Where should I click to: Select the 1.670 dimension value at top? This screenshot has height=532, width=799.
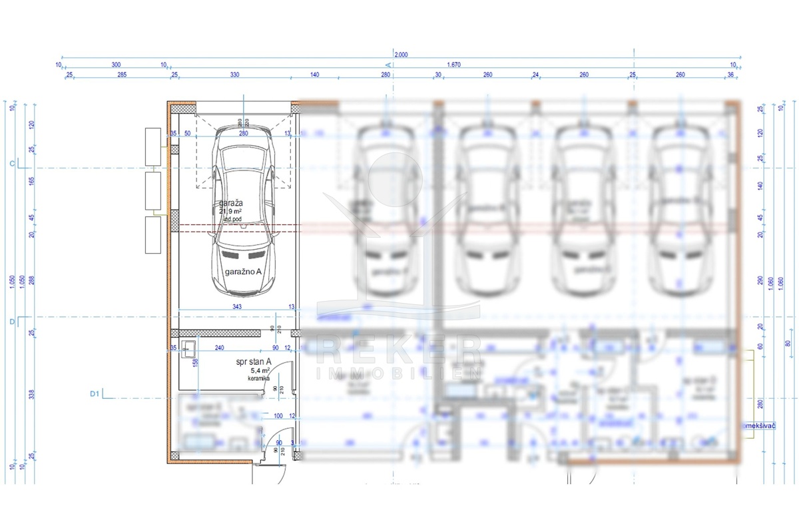(454, 65)
